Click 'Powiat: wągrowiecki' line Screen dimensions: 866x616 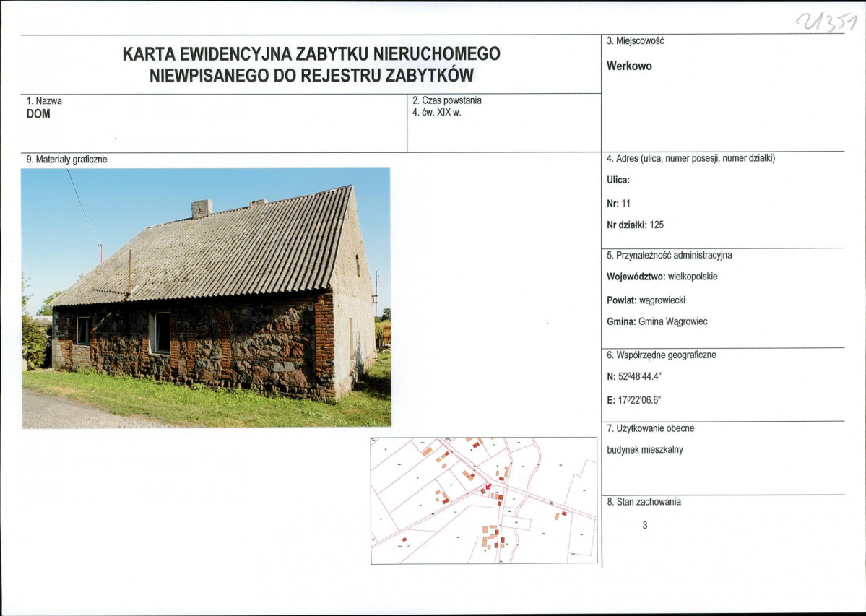[646, 301]
